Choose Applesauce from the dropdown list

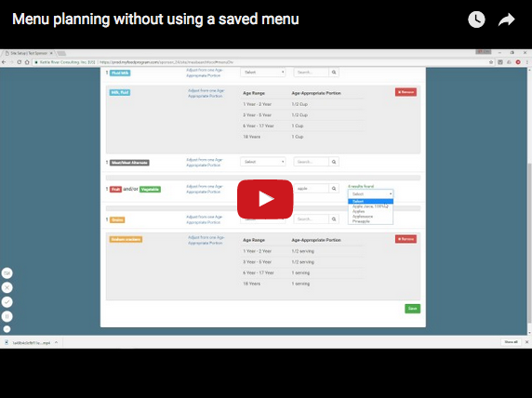[x=363, y=216]
